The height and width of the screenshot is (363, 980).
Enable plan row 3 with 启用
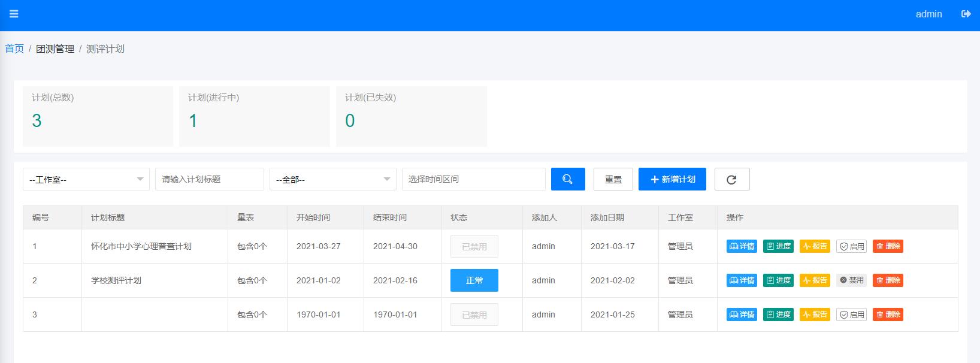[851, 314]
